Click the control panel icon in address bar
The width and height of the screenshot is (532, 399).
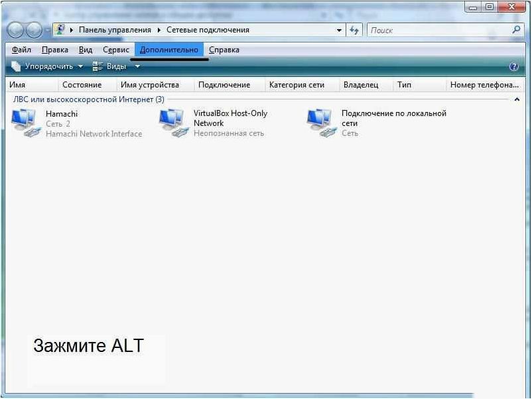tap(60, 30)
